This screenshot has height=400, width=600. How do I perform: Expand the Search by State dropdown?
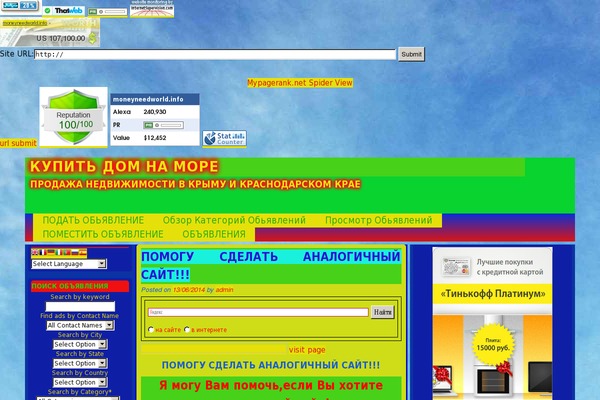(80, 363)
